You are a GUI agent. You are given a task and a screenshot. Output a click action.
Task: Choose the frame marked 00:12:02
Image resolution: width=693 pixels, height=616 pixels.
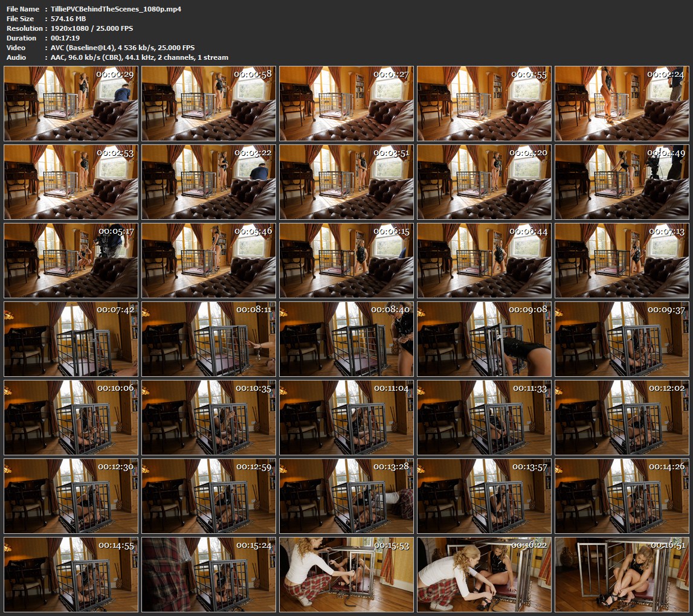point(622,417)
